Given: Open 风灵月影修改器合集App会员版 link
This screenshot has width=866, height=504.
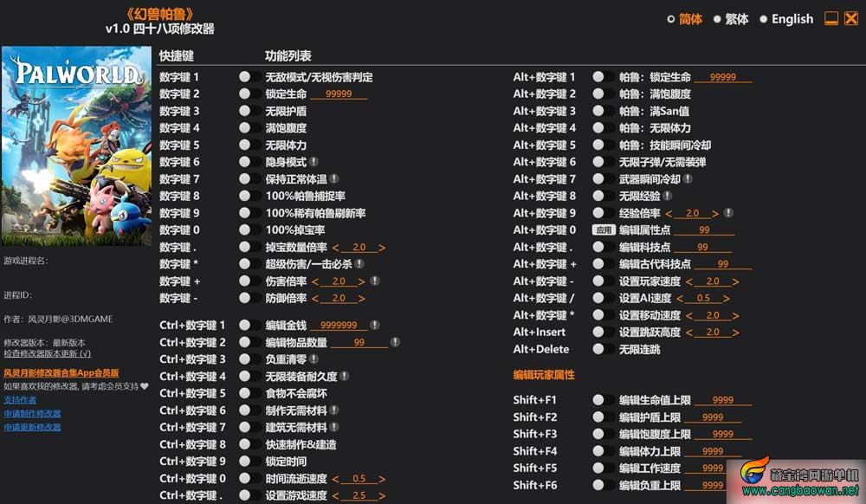Looking at the screenshot, I should (x=61, y=373).
